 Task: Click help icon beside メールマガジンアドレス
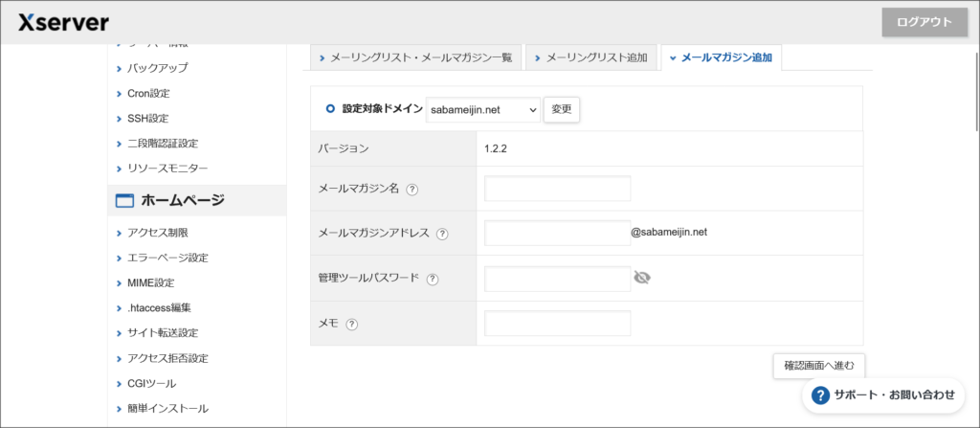[442, 234]
